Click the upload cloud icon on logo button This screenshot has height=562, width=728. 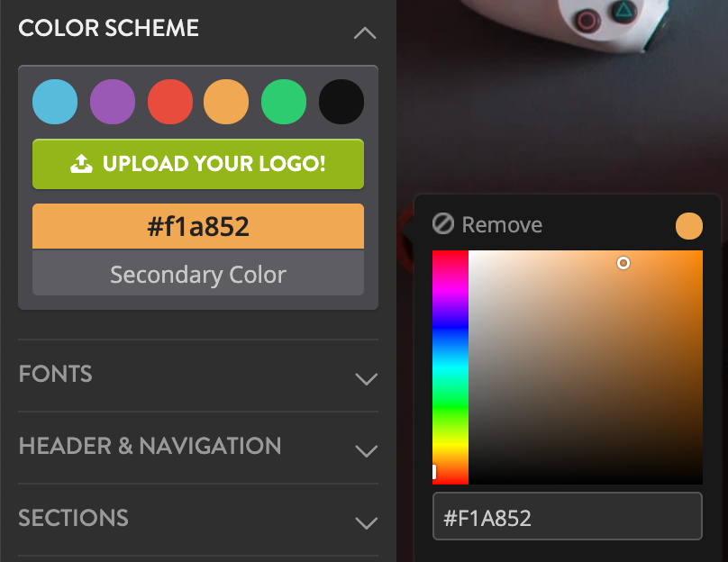pos(80,164)
